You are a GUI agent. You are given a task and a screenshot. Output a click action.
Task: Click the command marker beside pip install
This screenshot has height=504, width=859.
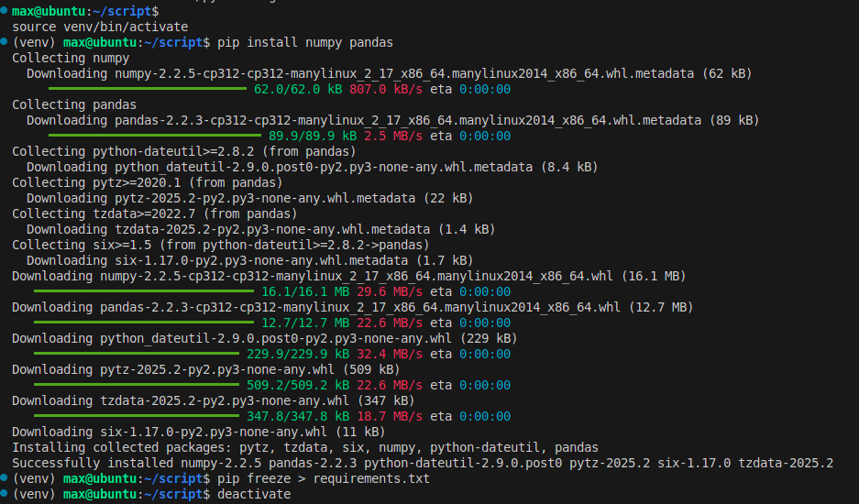click(5, 42)
